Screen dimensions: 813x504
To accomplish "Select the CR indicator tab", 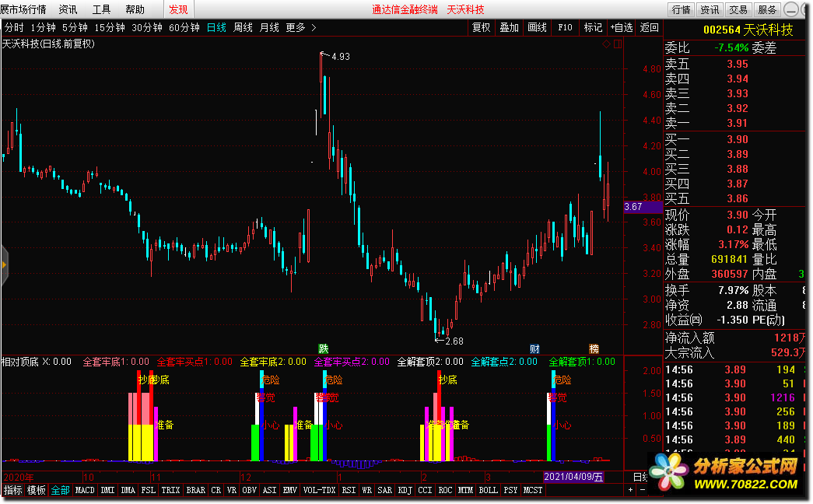I will (x=216, y=490).
